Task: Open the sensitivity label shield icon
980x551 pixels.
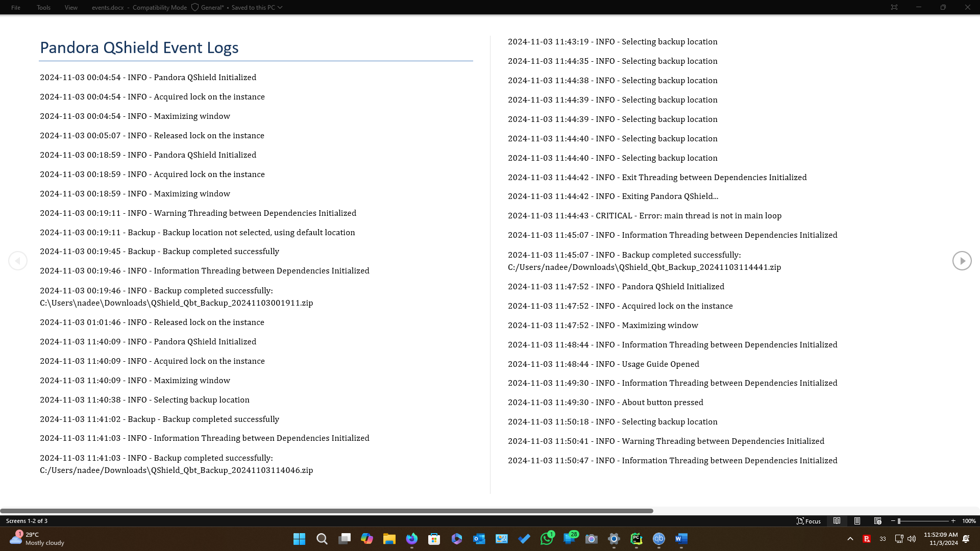Action: (195, 7)
